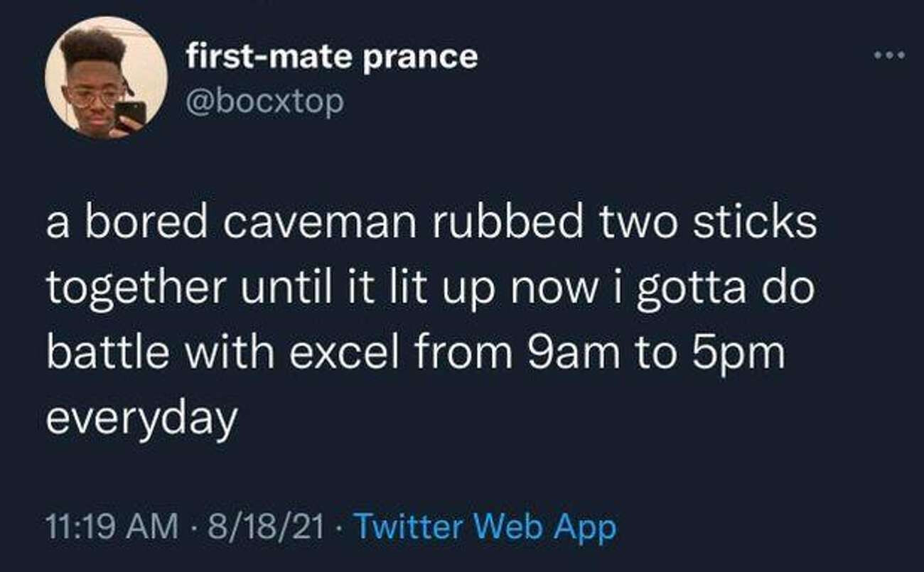Open the Twitter Web App source link
This screenshot has height=572, width=924.
coord(485,527)
